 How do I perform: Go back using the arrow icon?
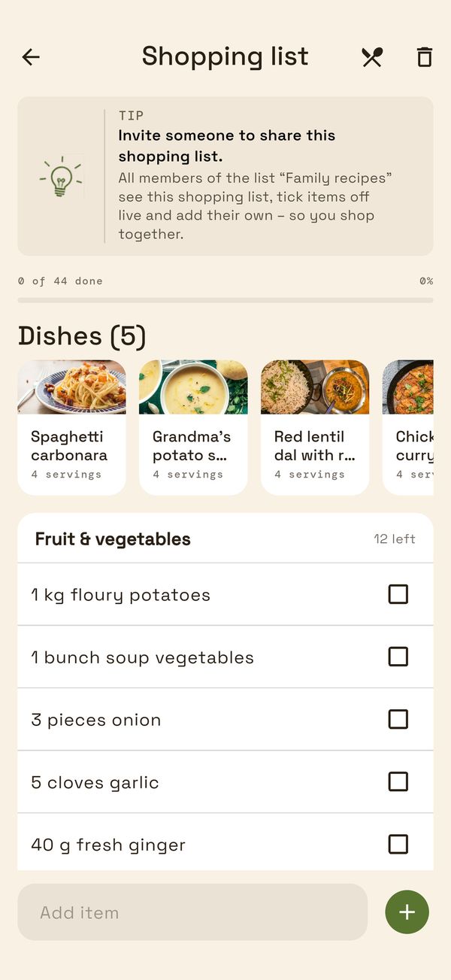tap(31, 56)
